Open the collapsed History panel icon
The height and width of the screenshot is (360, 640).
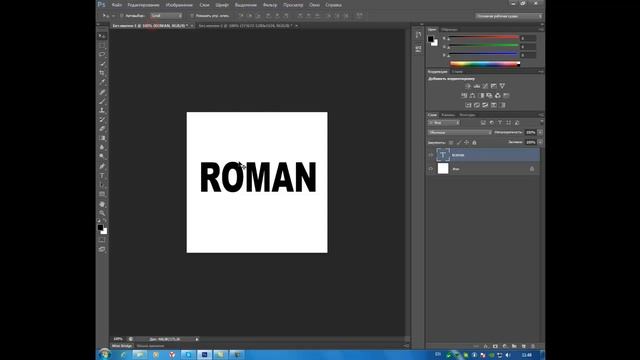click(x=418, y=35)
